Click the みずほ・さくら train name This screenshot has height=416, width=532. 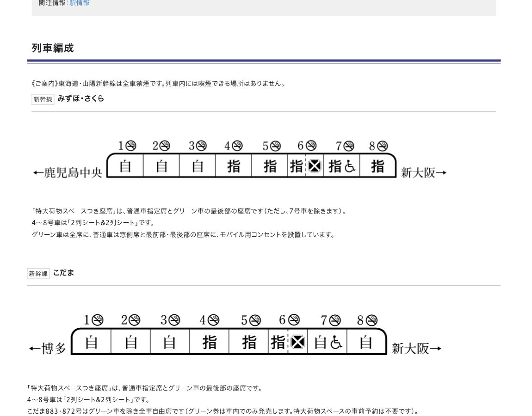pyautogui.click(x=81, y=98)
